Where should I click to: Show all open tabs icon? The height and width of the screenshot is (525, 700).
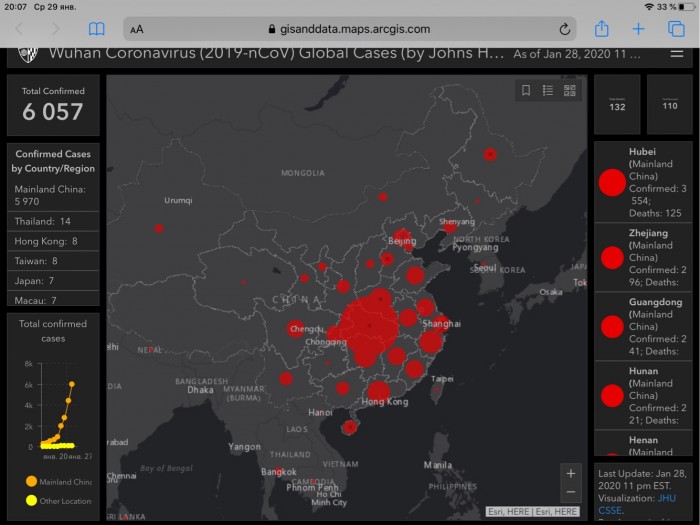(676, 29)
